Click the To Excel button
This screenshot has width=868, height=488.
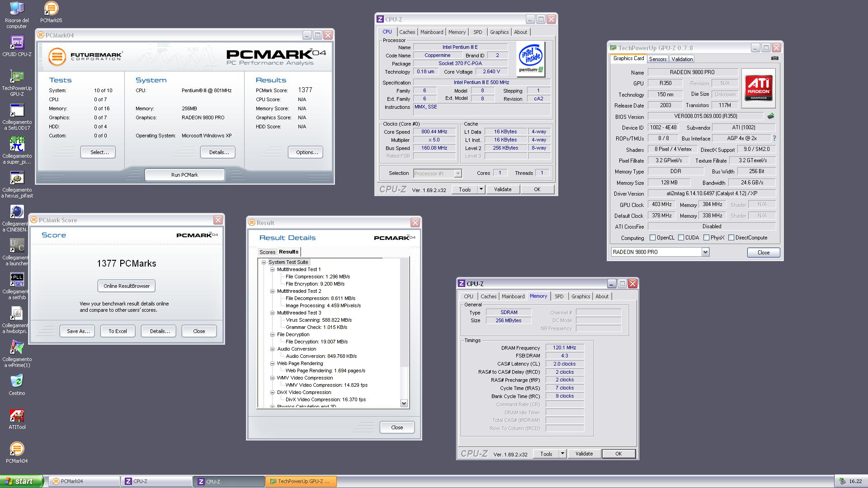118,331
